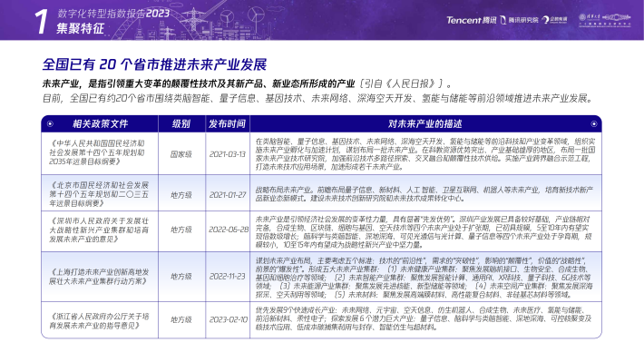Click the Tencent Research Institute logo
This screenshot has height=362, width=644.
(x=519, y=20)
